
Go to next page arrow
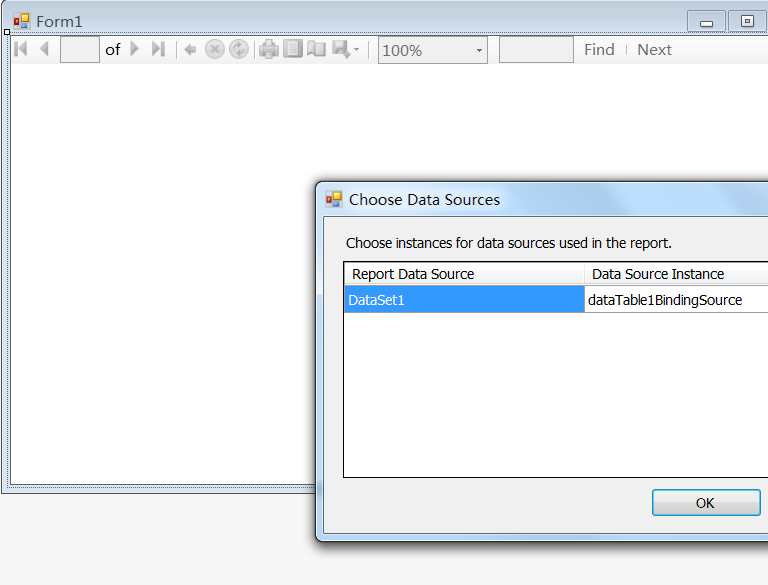click(x=135, y=49)
